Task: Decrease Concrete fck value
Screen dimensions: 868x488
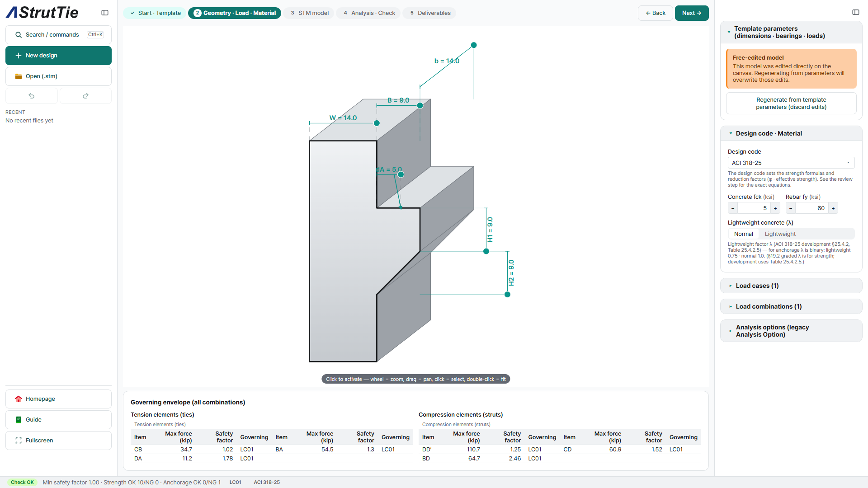Action: pos(733,208)
